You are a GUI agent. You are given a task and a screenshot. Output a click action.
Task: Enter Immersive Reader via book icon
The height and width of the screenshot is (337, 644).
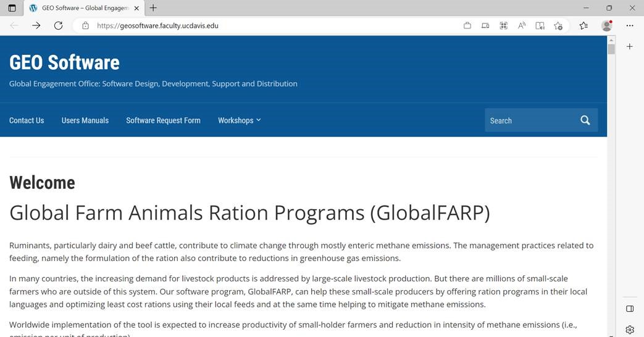(x=540, y=25)
